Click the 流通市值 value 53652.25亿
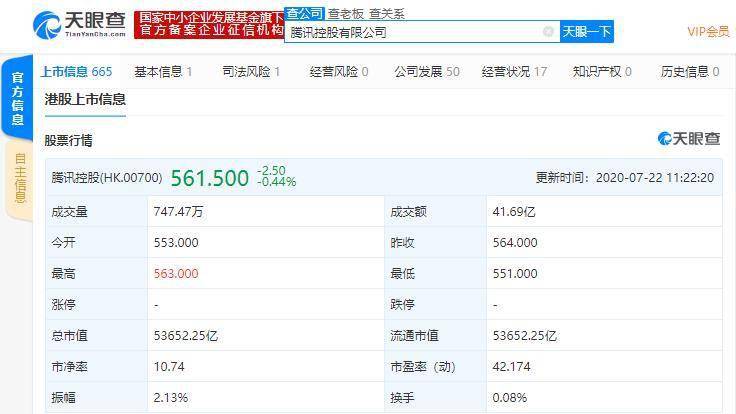 click(525, 336)
